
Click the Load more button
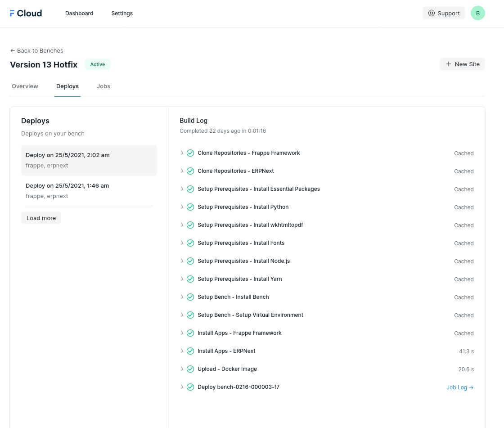(x=41, y=218)
